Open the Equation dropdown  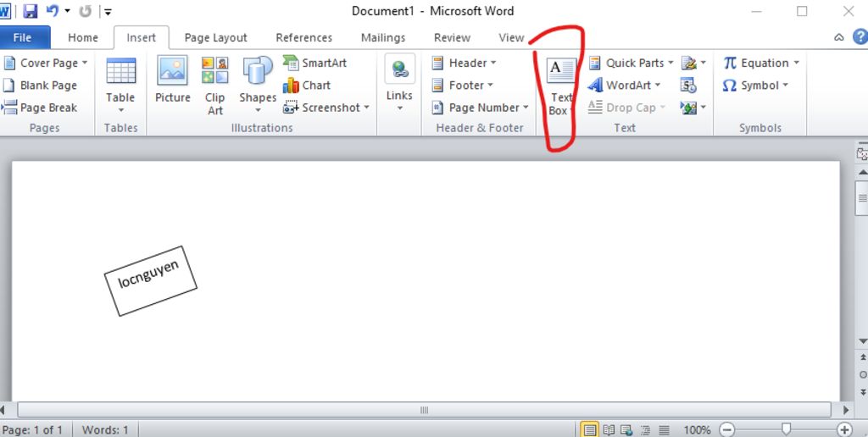[761, 63]
